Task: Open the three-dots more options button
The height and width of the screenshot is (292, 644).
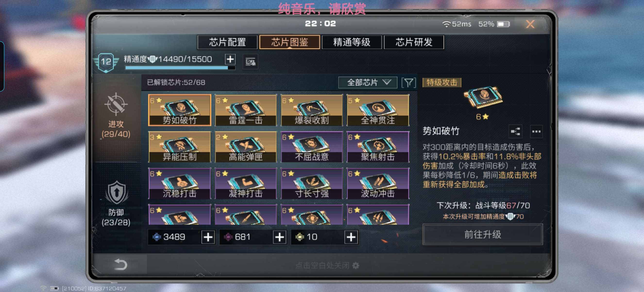Action: click(x=536, y=131)
